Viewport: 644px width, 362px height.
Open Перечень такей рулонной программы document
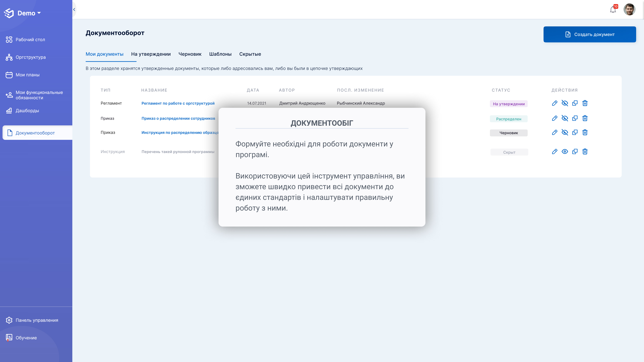coord(178,152)
